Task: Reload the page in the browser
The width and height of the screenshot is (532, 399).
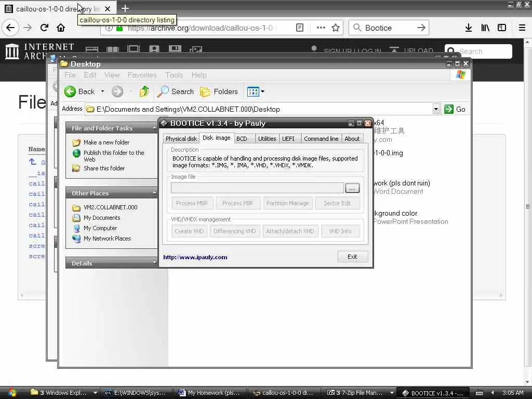Action: point(44,28)
